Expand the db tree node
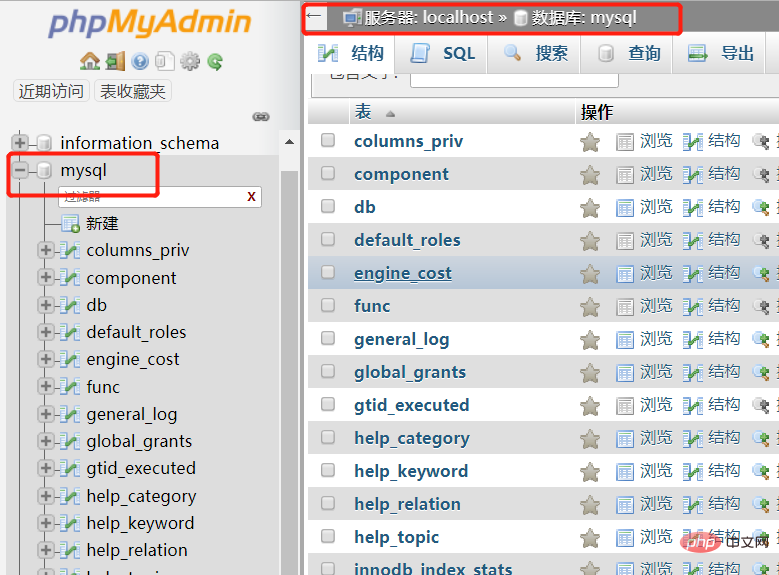779x575 pixels. tap(46, 305)
